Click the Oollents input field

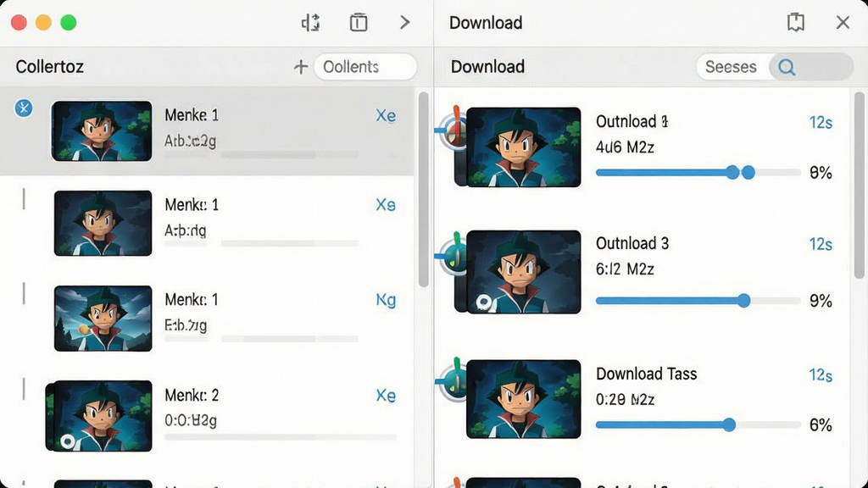365,67
